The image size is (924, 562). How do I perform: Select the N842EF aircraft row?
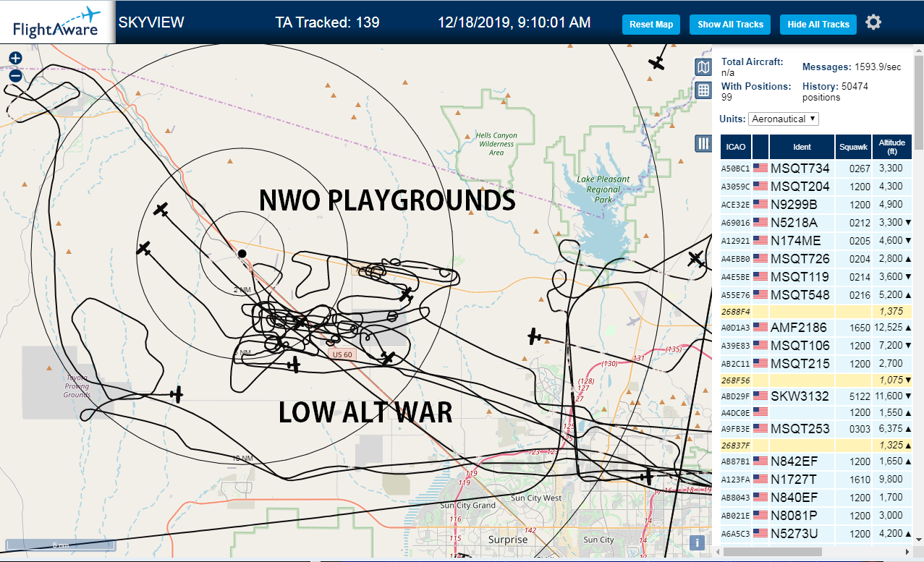click(x=815, y=461)
